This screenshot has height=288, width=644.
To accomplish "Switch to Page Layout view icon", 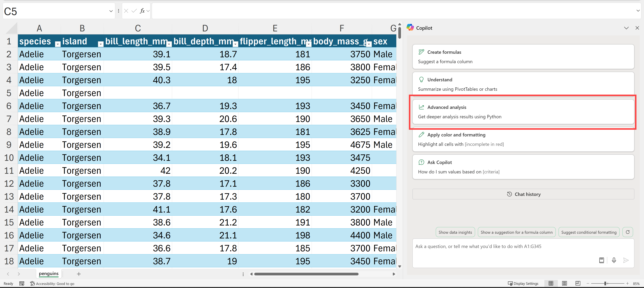I will tap(564, 283).
